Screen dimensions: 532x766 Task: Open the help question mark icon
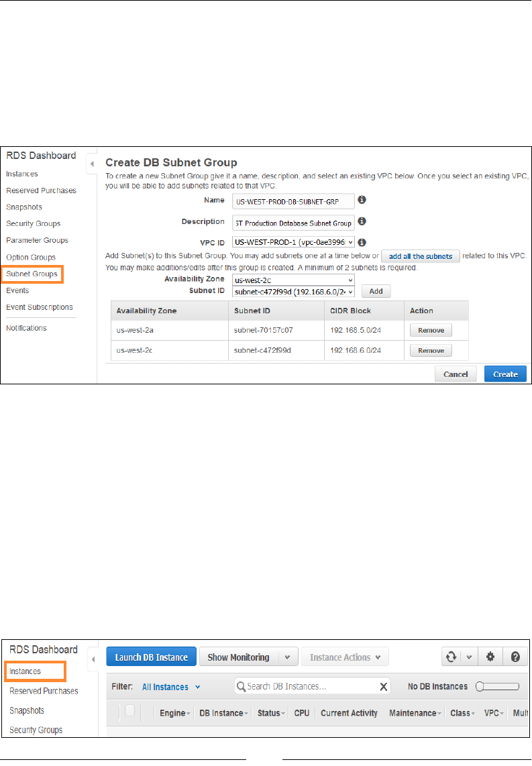click(x=515, y=657)
